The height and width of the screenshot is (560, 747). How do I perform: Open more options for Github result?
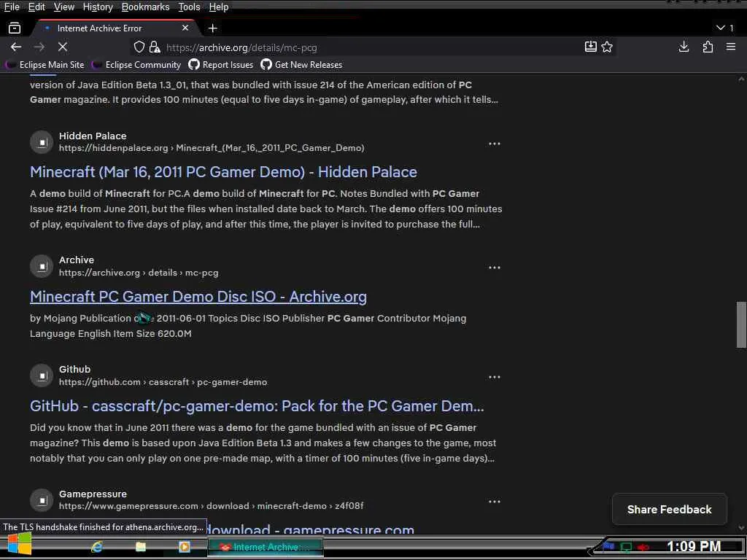coord(495,377)
